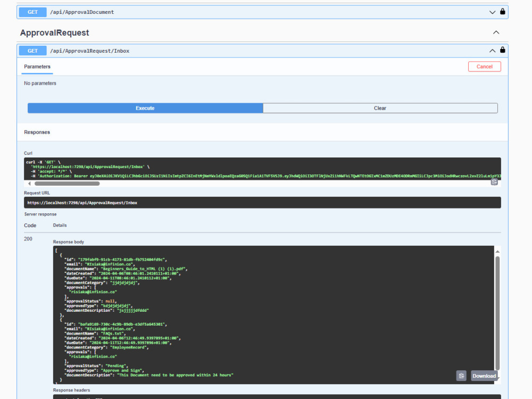This screenshot has width=532, height=399.
Task: Click the /api/ApprovalRequest/Inbox path text
Action: point(89,51)
